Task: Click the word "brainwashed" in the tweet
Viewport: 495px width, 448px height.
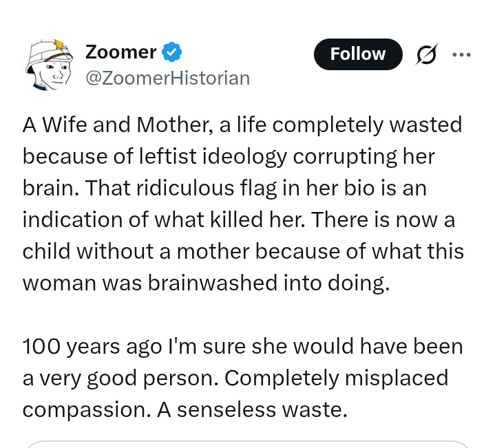Action: point(232,282)
